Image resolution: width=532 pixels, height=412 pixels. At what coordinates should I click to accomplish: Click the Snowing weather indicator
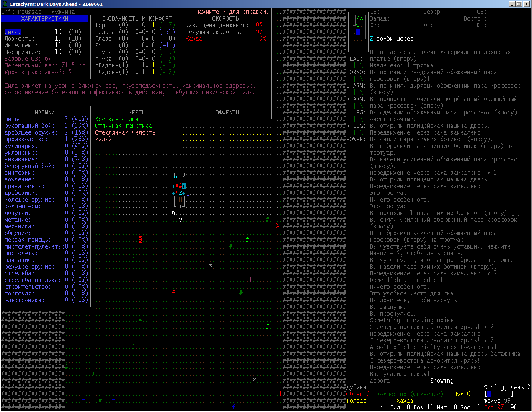tap(442, 381)
